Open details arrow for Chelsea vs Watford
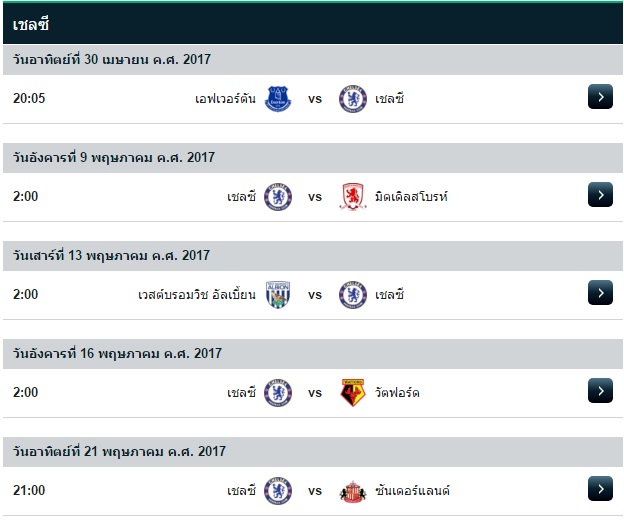This screenshot has height=520, width=624. coord(600,391)
